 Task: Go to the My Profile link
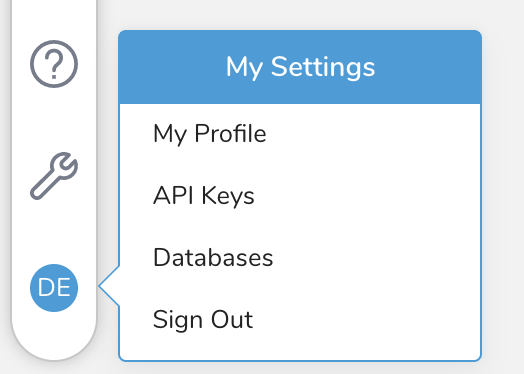point(210,134)
